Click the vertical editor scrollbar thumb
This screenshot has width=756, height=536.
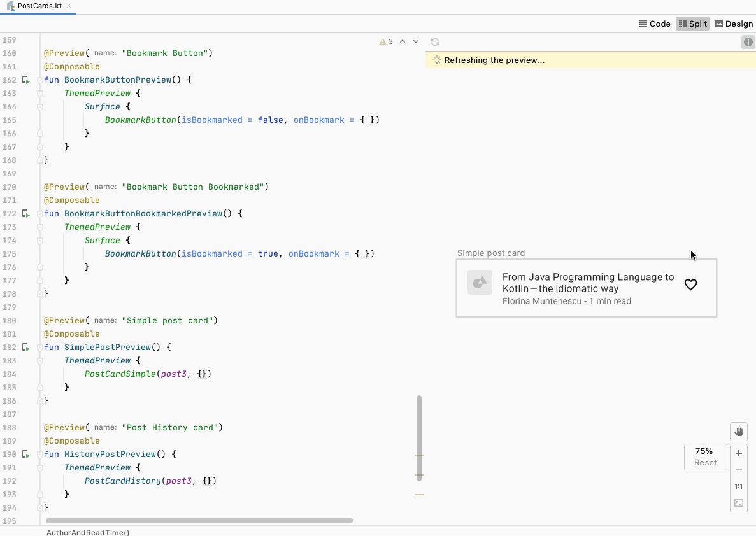point(419,438)
